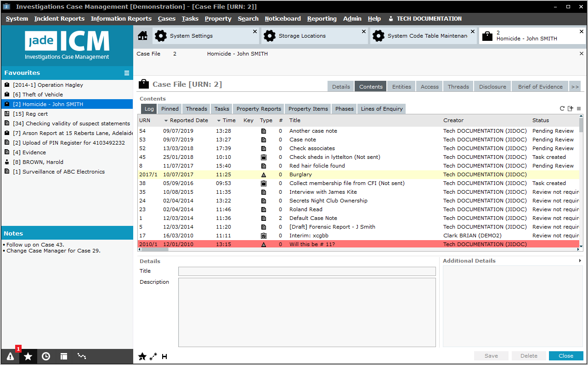Open the Favourites panel hamburger menu
Image resolution: width=588 pixels, height=365 pixels.
click(127, 73)
